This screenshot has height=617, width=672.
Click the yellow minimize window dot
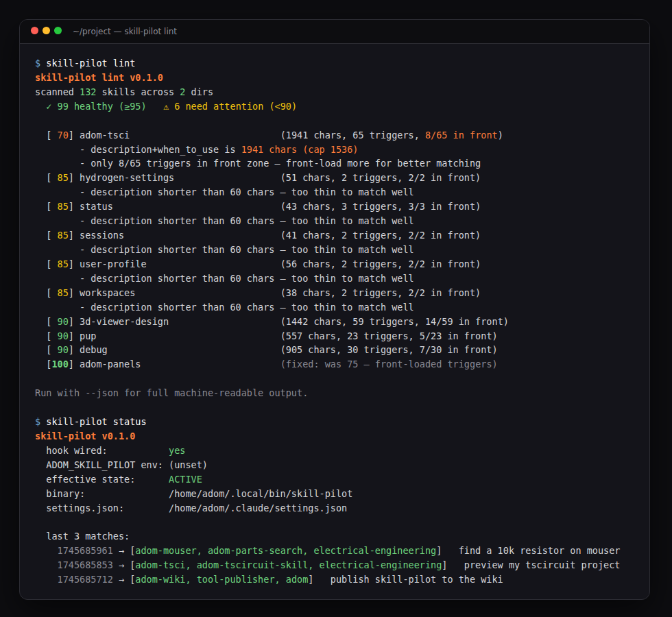coord(47,30)
